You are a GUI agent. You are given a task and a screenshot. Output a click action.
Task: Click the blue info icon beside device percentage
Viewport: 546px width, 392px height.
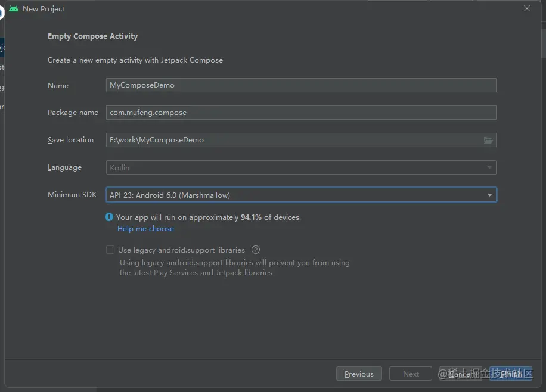tap(109, 217)
